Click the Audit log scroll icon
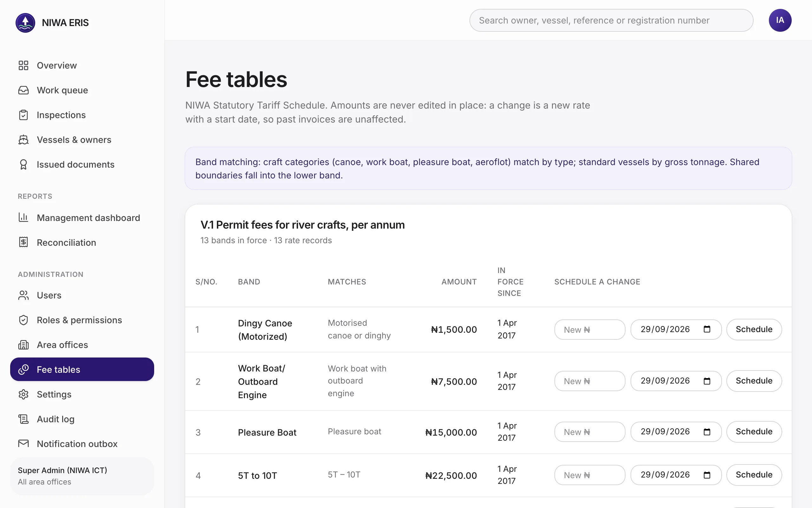Screen dimensions: 812x508 tap(23, 419)
